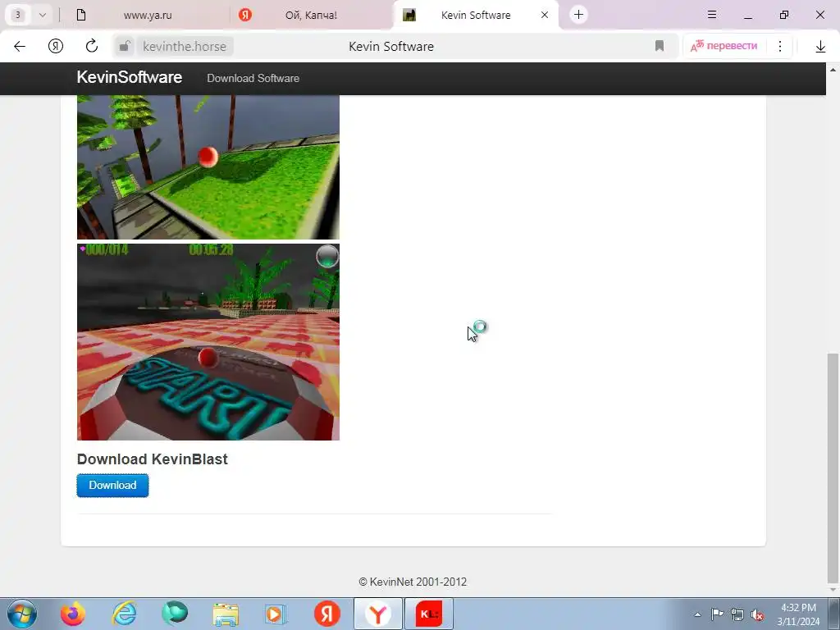Open the translate options three-dot menu

point(780,46)
